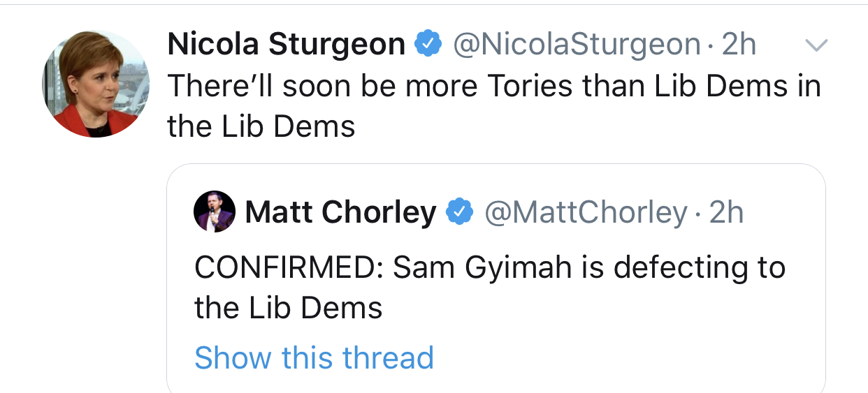Screen dimensions: 868x393
Task: Click Nicola Sturgeon's blue verified badge
Action: coord(428,45)
